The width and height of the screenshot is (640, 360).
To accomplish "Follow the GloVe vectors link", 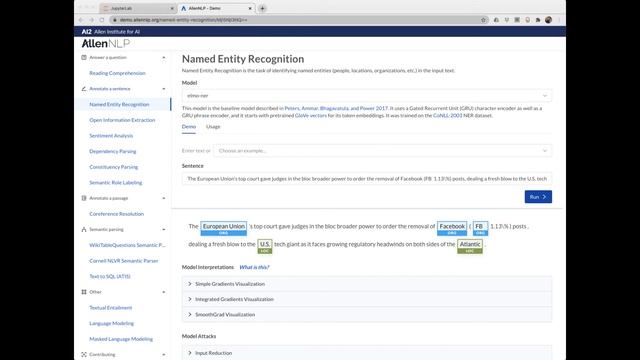I will click(x=311, y=116).
